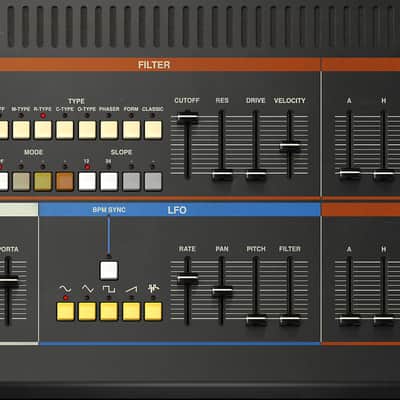This screenshot has height=400, width=400.
Task: Click the lower envelope H slider handle
Action: [384, 320]
